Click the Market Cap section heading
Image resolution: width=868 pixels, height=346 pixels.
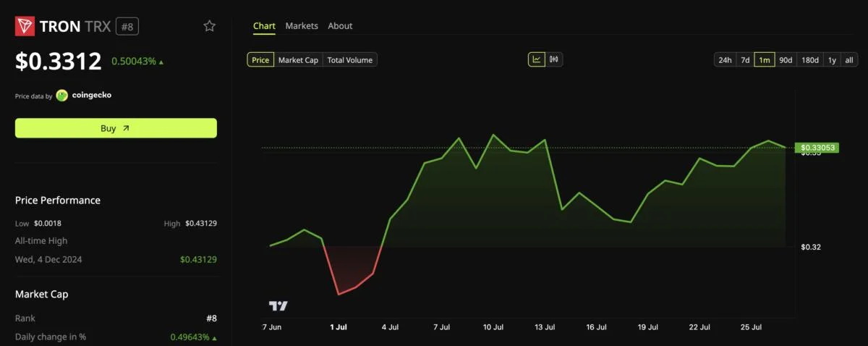42,294
